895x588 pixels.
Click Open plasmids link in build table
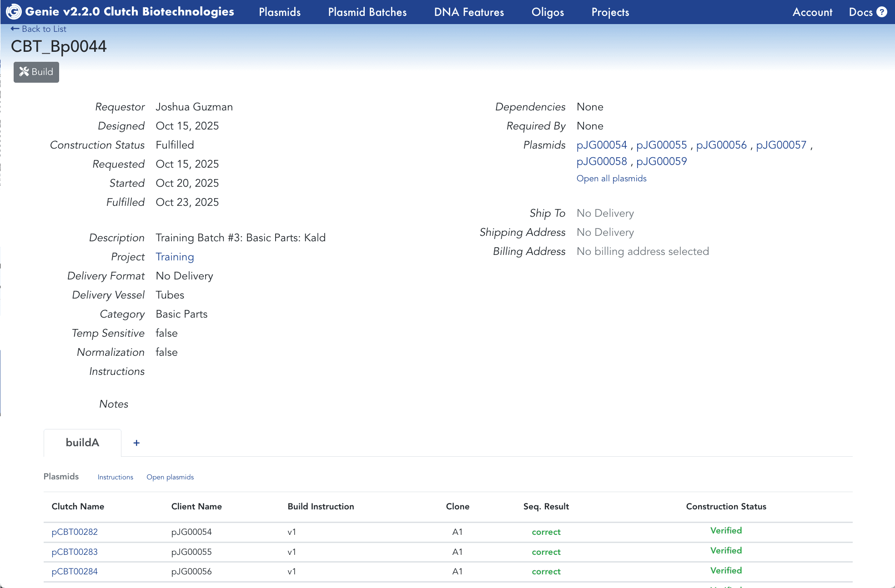170,477
